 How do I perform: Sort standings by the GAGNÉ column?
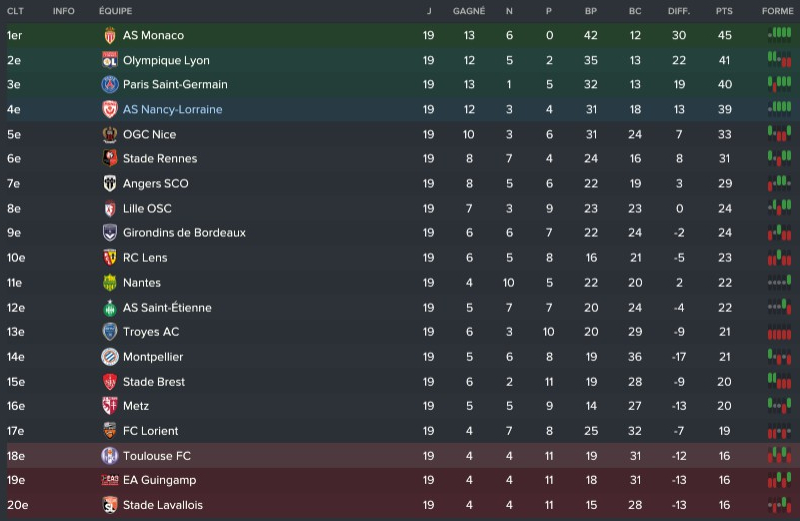coord(469,11)
